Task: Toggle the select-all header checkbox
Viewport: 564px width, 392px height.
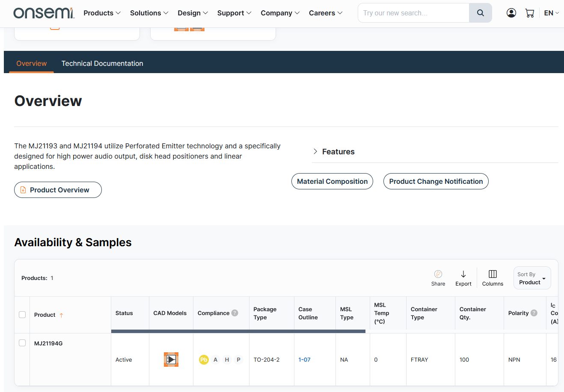Action: pyautogui.click(x=22, y=315)
